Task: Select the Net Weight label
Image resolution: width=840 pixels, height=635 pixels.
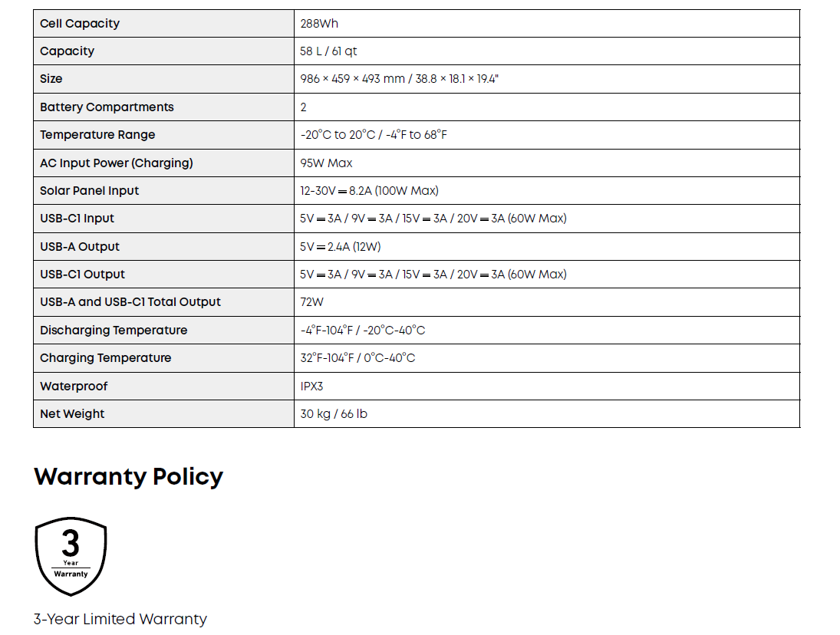Action: coord(72,414)
